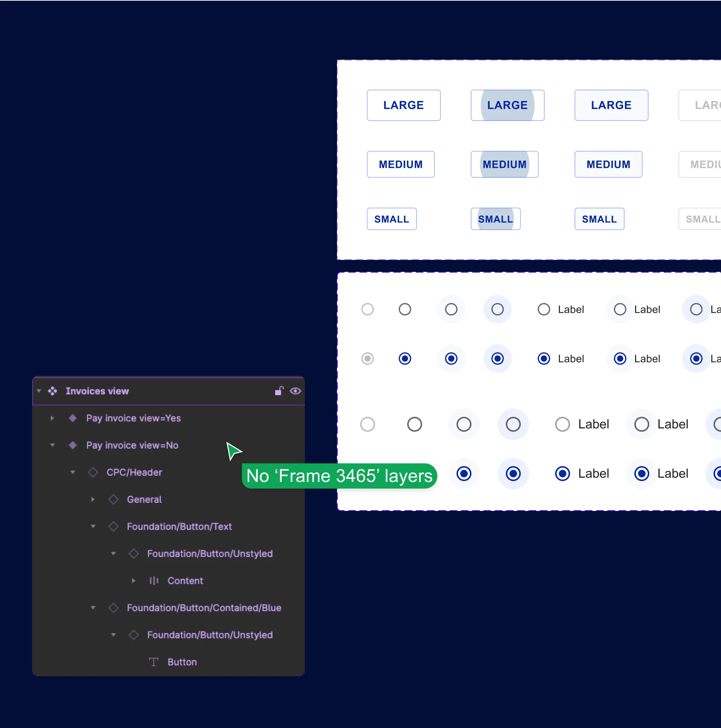Select the 'Foundation/Button/Contained/Blue' layer name

204,608
